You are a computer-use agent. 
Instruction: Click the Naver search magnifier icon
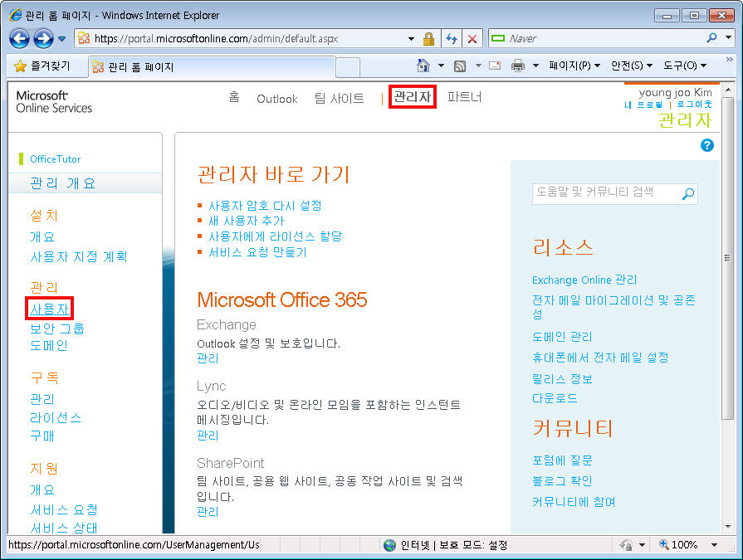[711, 38]
